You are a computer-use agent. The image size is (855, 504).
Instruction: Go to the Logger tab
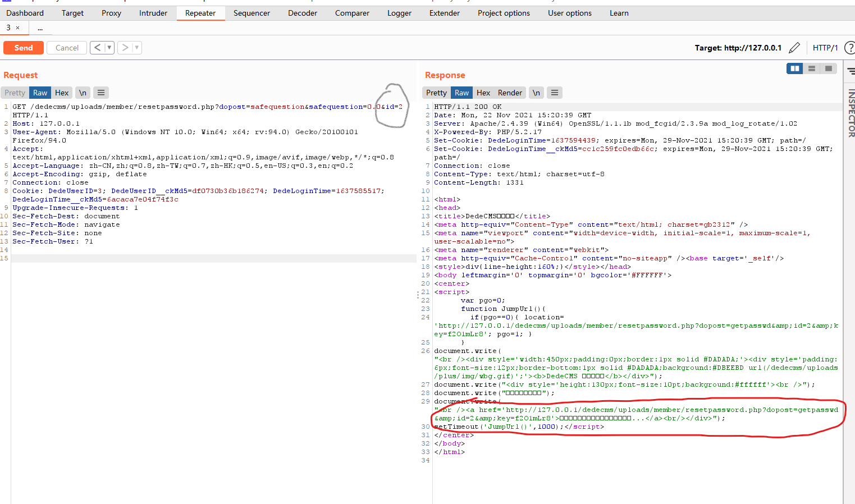[x=399, y=13]
